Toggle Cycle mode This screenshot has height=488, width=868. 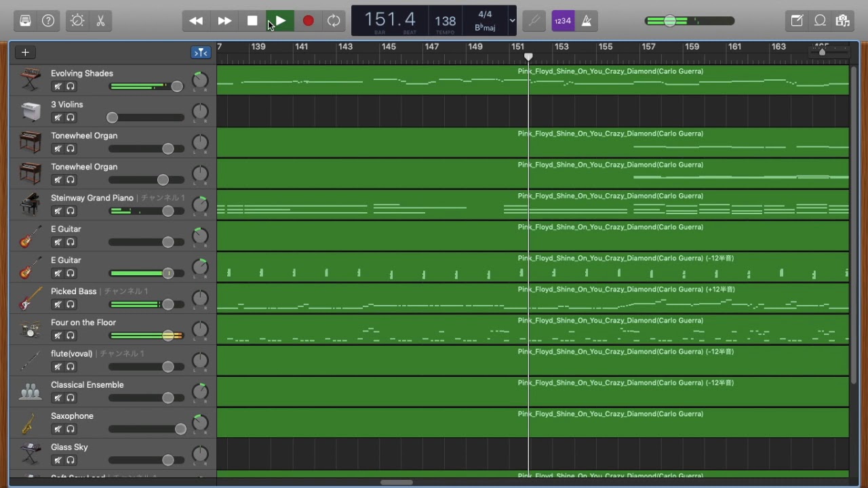[x=334, y=21]
